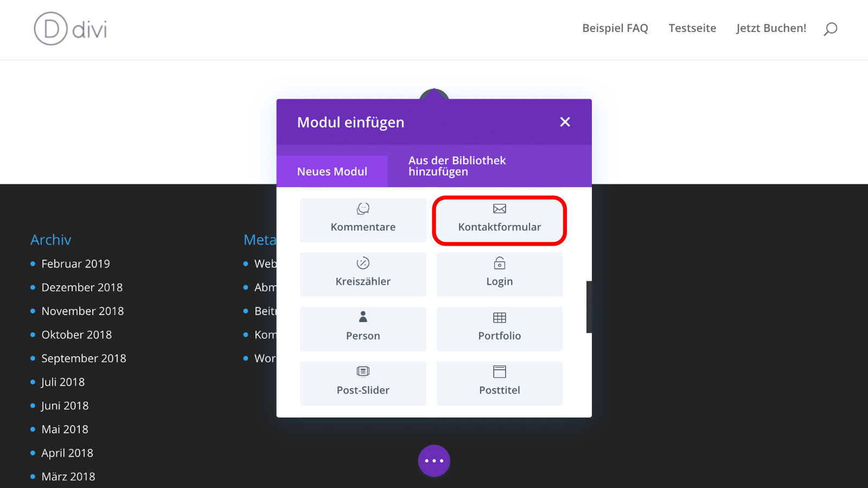Open the purple three-dots builder button

(x=434, y=461)
